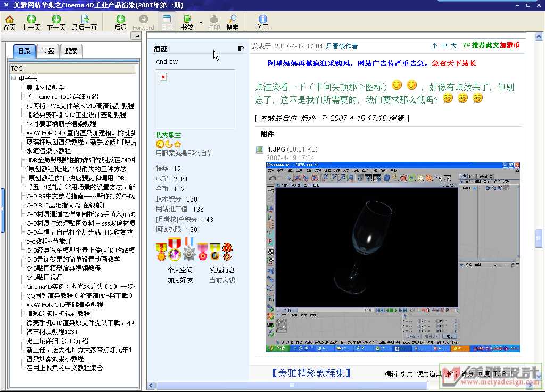
Task: Show the 关于 about dialog
Action: point(262,22)
